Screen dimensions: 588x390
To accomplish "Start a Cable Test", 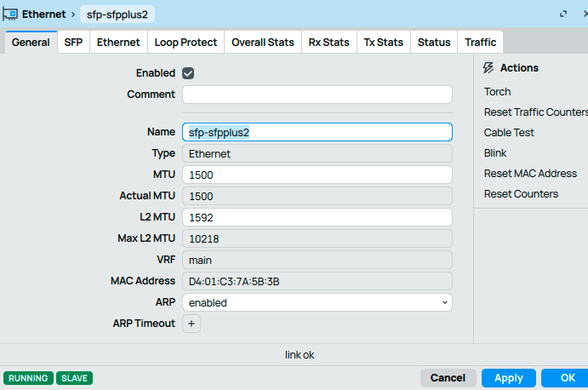I will click(x=509, y=133).
